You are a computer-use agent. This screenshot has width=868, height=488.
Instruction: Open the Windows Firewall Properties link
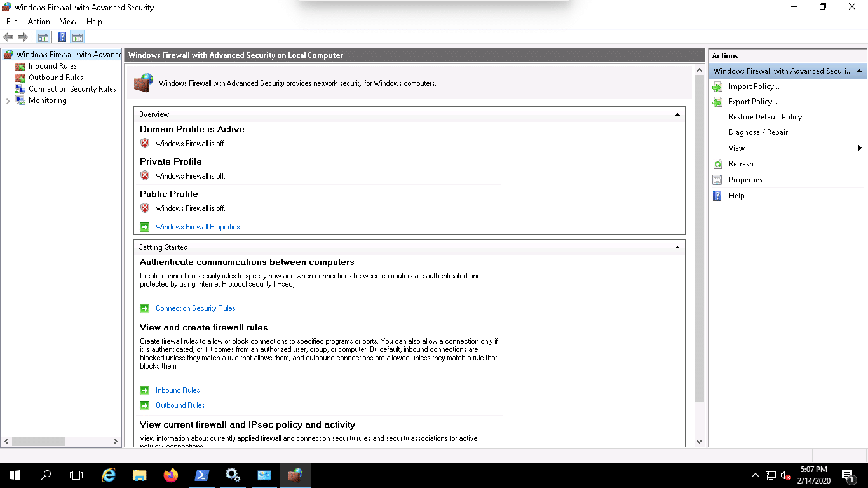tap(198, 227)
